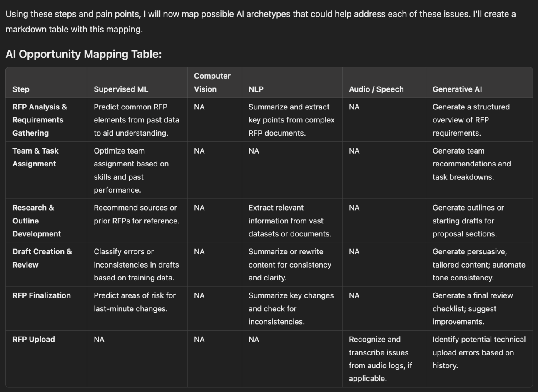Click the 'Supervised ML' column header
The image size is (538, 392).
pyautogui.click(x=121, y=89)
